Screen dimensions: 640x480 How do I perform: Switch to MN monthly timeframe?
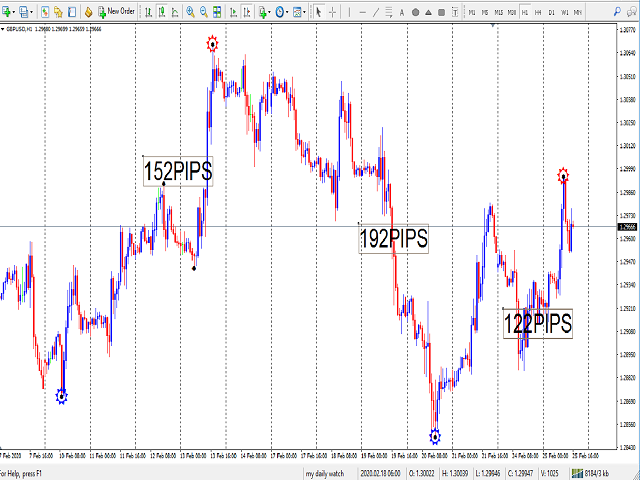[578, 12]
